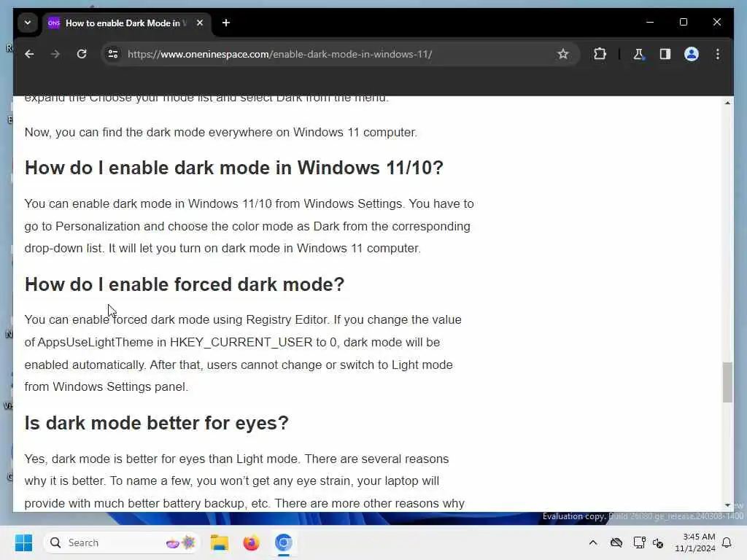Click the forward navigation arrow

coord(55,54)
